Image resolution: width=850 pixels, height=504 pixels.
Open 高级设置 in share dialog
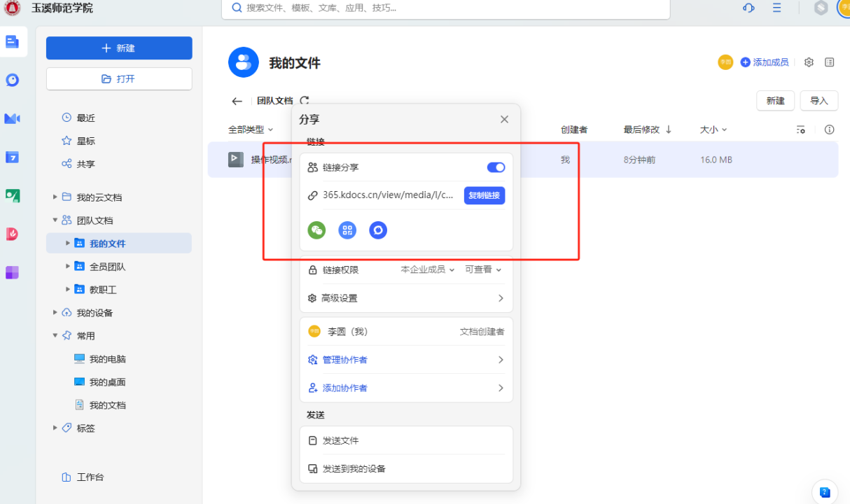[406, 298]
